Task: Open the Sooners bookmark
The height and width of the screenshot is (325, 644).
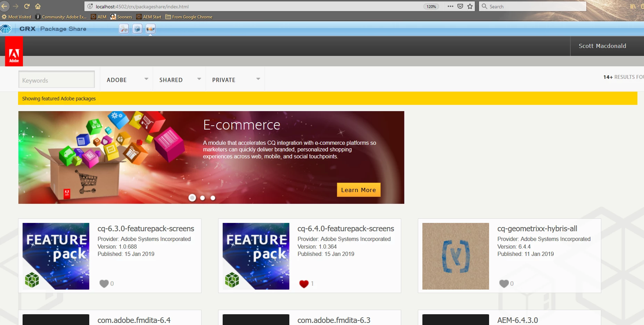Action: [x=121, y=17]
